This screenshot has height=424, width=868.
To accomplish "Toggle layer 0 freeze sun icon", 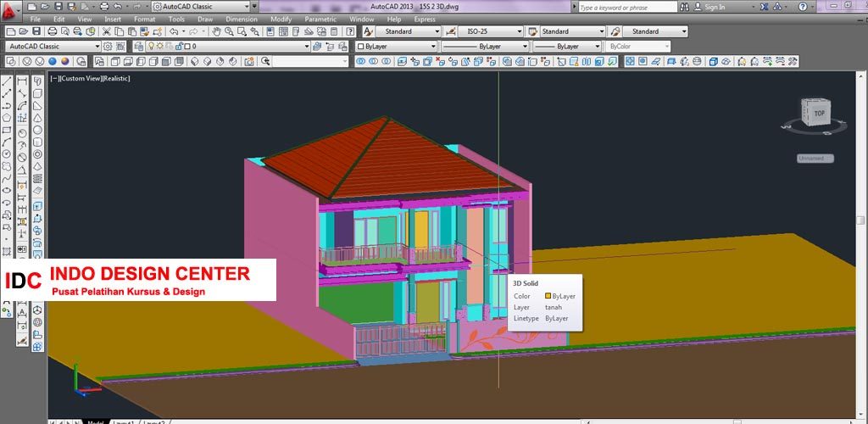I will point(160,47).
